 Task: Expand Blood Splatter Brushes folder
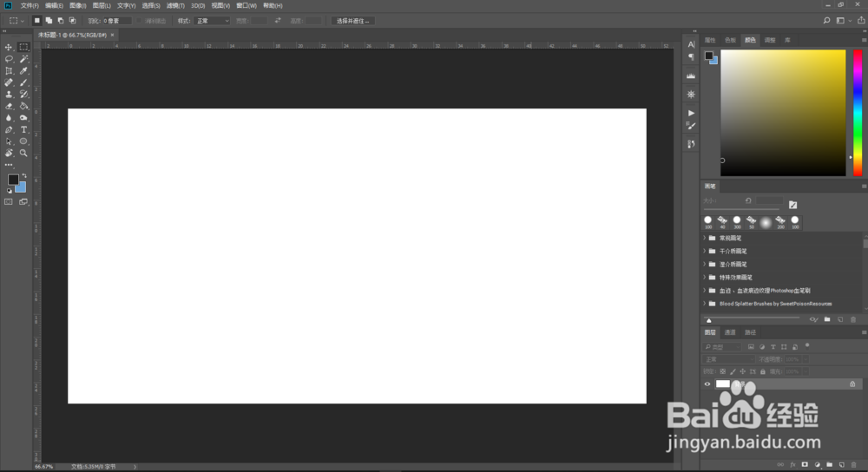pos(705,304)
